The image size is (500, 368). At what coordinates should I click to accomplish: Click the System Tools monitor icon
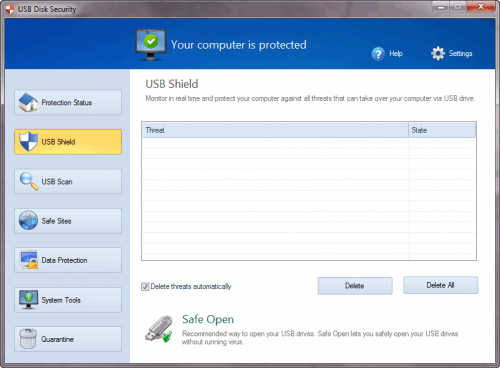28,300
